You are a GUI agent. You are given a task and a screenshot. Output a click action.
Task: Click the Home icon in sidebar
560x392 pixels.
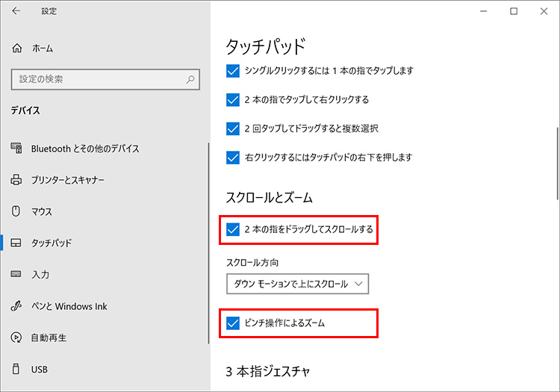(17, 48)
